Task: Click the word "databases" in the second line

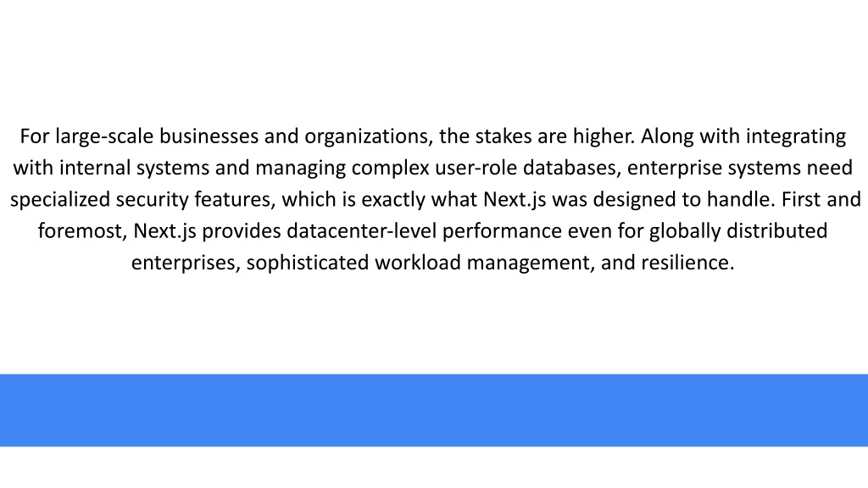Action: click(x=572, y=168)
